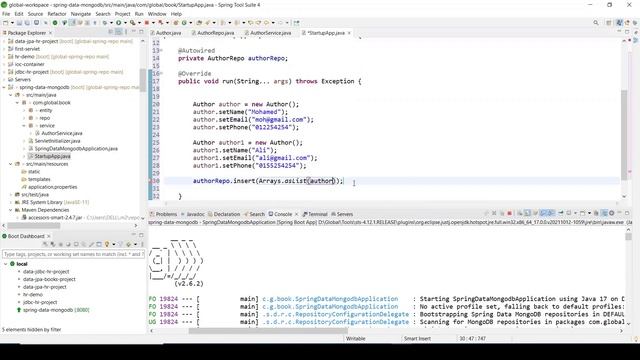Image resolution: width=640 pixels, height=360 pixels.
Task: Click the Smart Insert status bar entry
Action: [417, 338]
